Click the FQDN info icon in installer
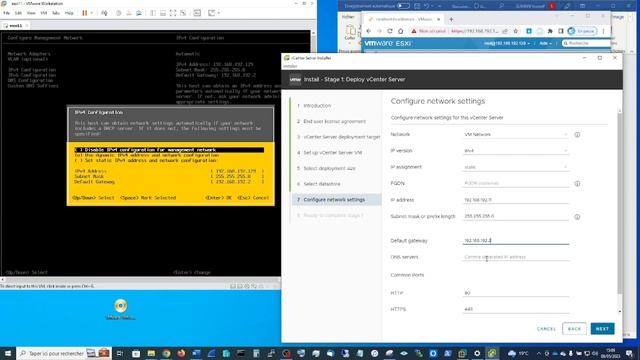Screen dimensions: 640x360 577,184
